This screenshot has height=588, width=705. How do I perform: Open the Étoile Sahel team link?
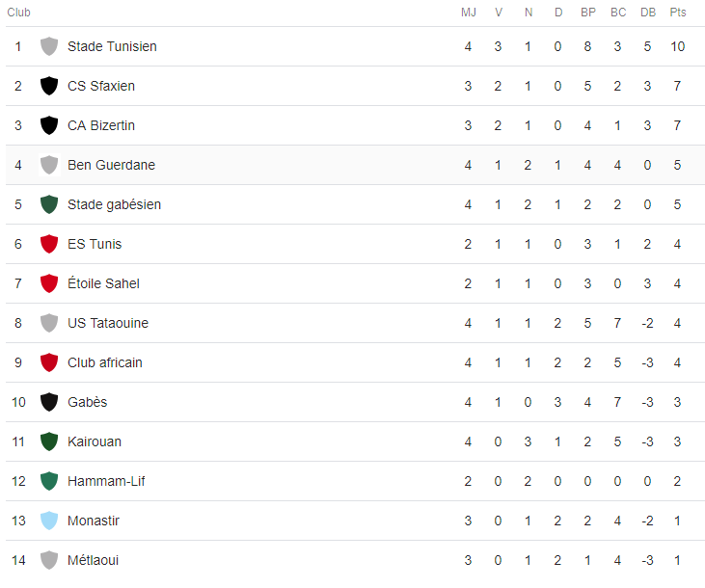tap(103, 283)
